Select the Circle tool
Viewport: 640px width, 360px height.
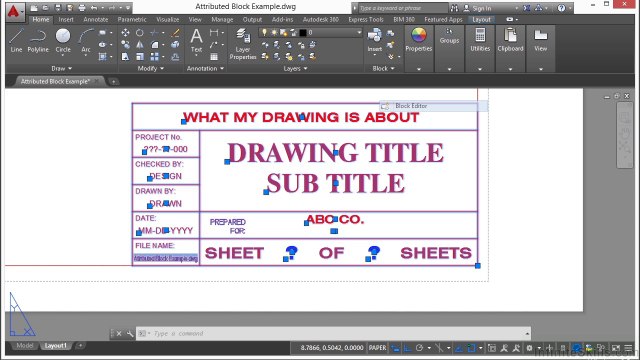coord(63,40)
